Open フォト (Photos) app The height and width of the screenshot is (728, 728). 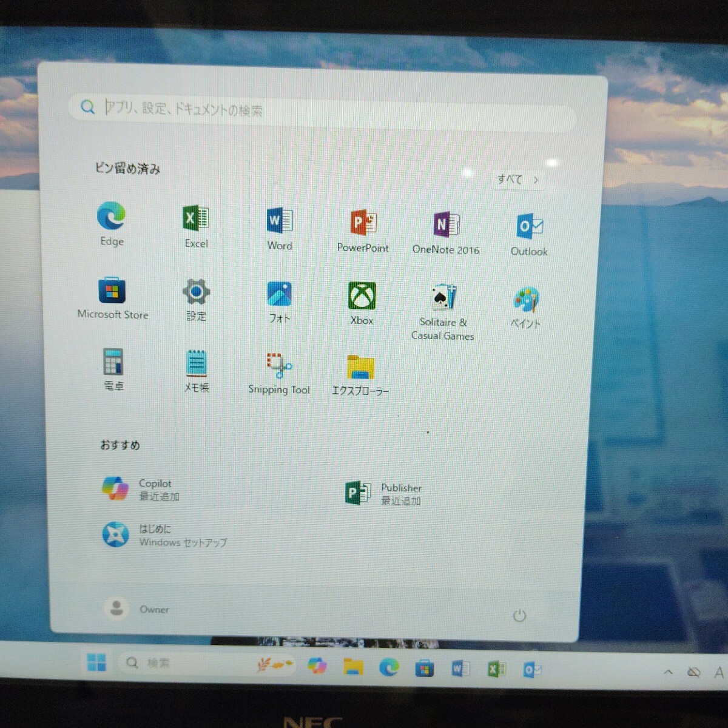point(279,302)
